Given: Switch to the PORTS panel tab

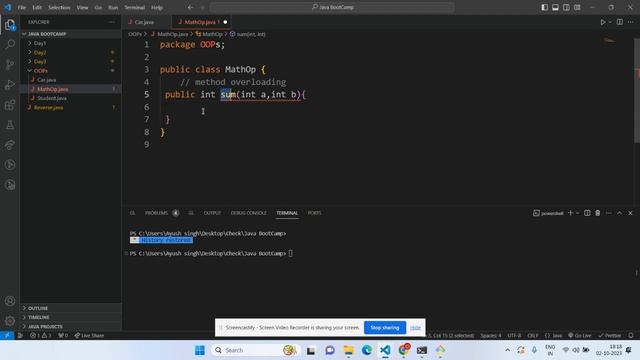Looking at the screenshot, I should 314,213.
